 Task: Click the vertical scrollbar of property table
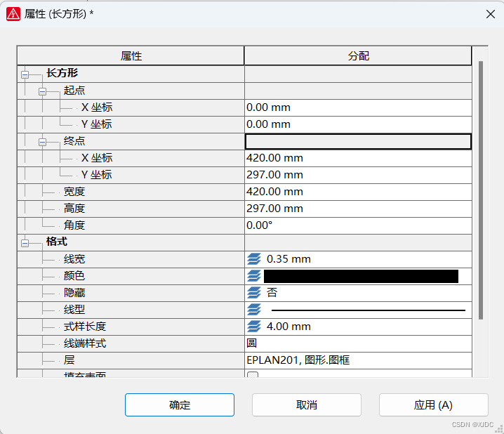tap(481, 190)
